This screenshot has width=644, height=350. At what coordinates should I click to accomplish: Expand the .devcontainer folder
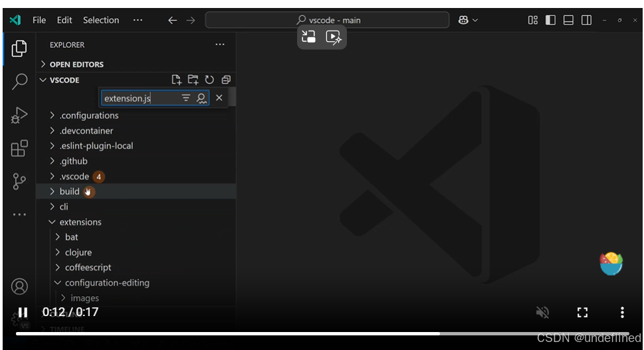click(136, 131)
